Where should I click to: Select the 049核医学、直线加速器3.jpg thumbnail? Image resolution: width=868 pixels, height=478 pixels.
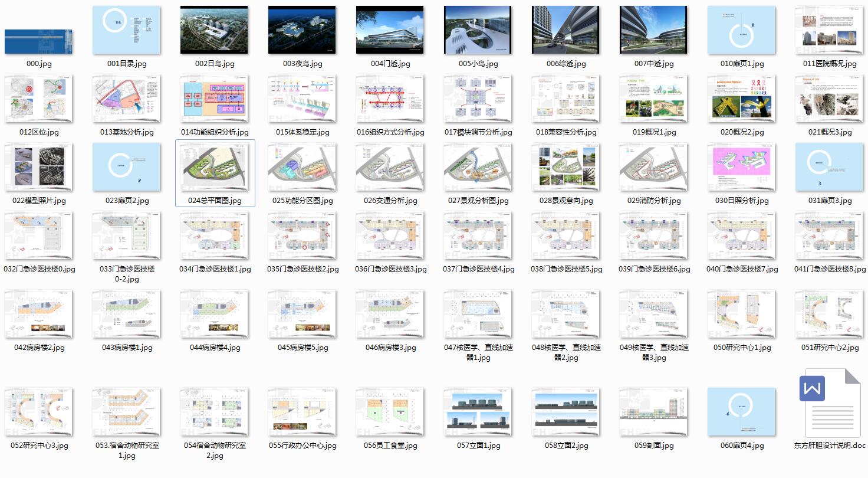pos(654,314)
